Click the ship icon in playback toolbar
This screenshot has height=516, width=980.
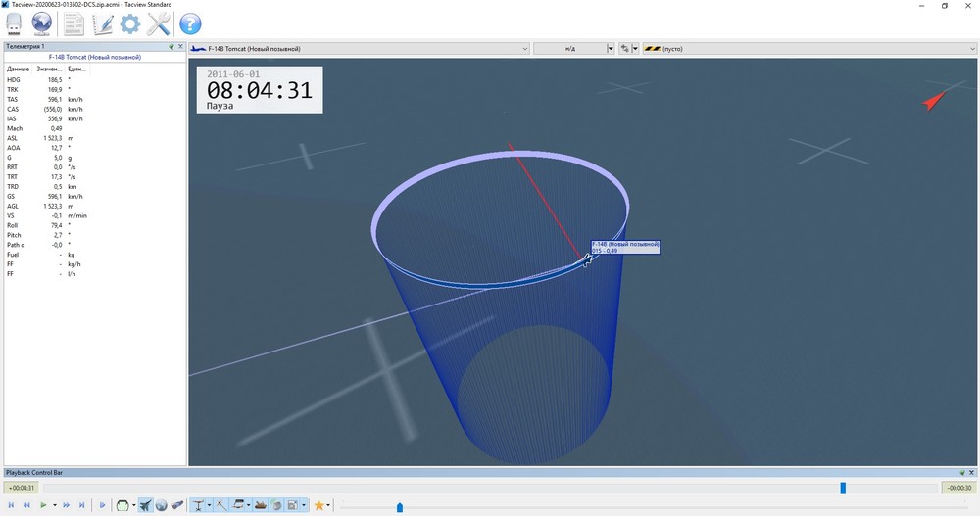coord(263,505)
